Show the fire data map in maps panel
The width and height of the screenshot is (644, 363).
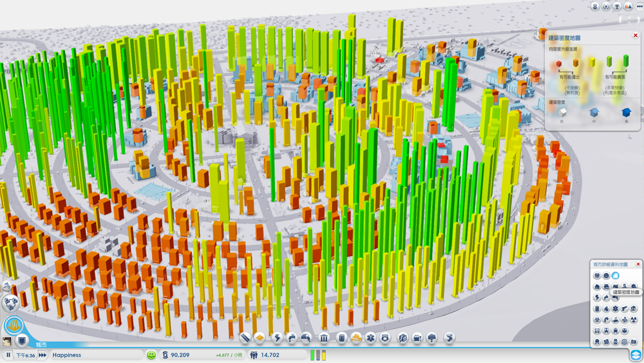point(606,309)
